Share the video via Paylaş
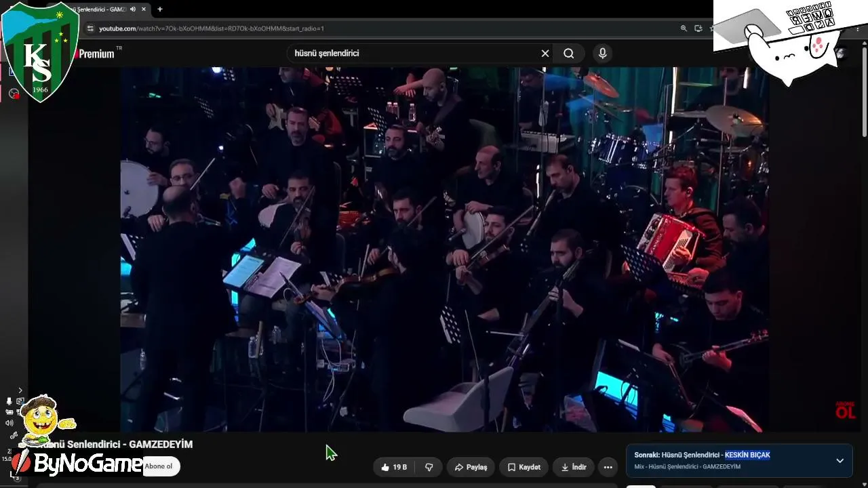Screen dimensions: 868x488 pos(471,467)
